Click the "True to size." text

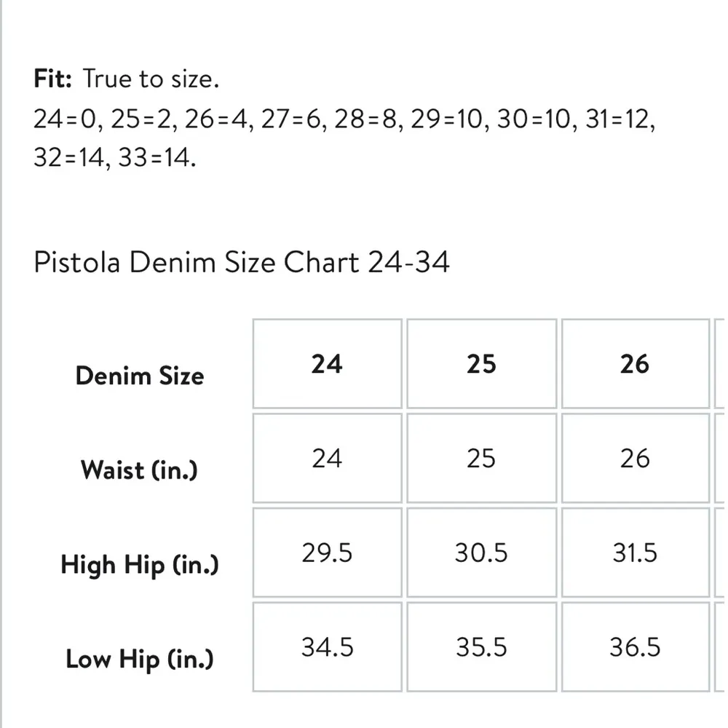(x=151, y=79)
